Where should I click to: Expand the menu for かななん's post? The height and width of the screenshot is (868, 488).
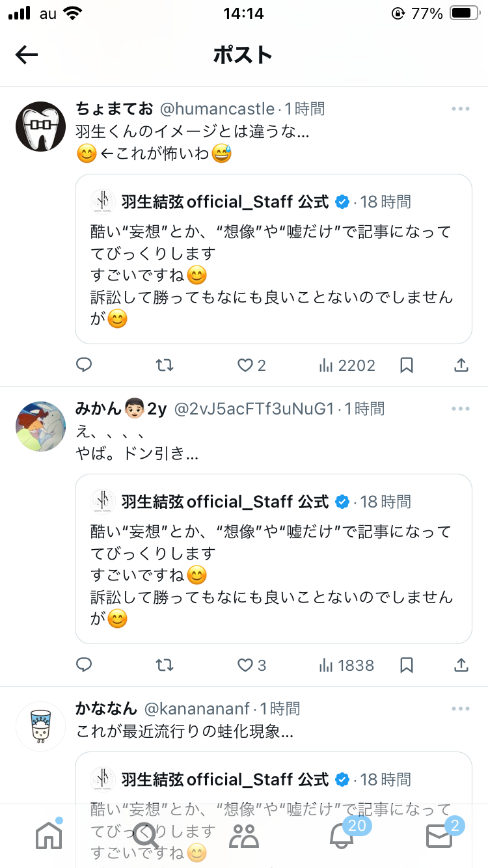[x=460, y=708]
